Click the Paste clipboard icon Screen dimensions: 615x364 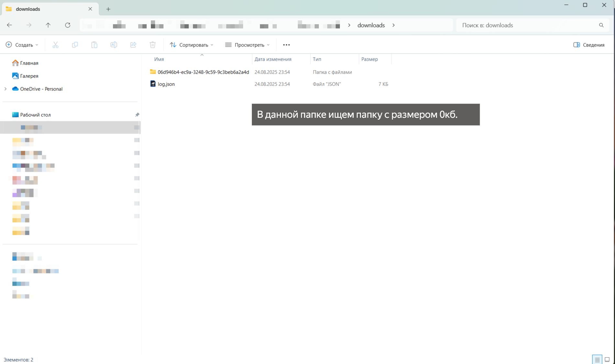(x=94, y=45)
